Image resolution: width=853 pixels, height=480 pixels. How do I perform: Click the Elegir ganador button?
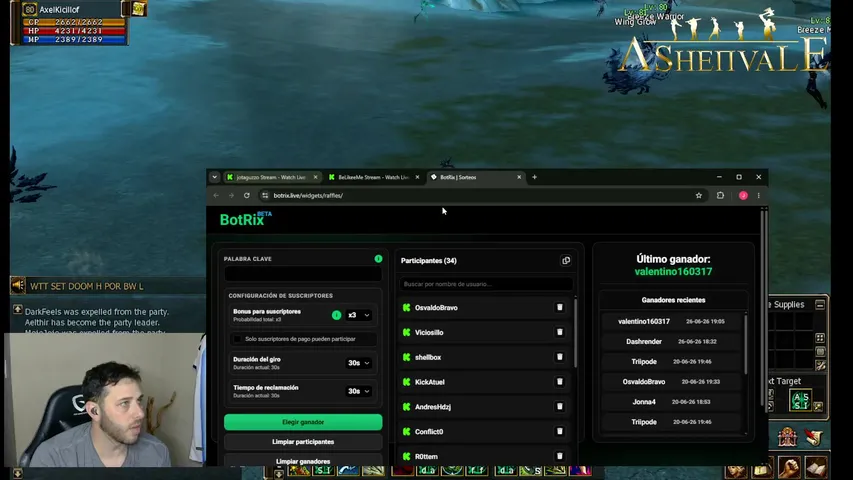click(x=303, y=422)
